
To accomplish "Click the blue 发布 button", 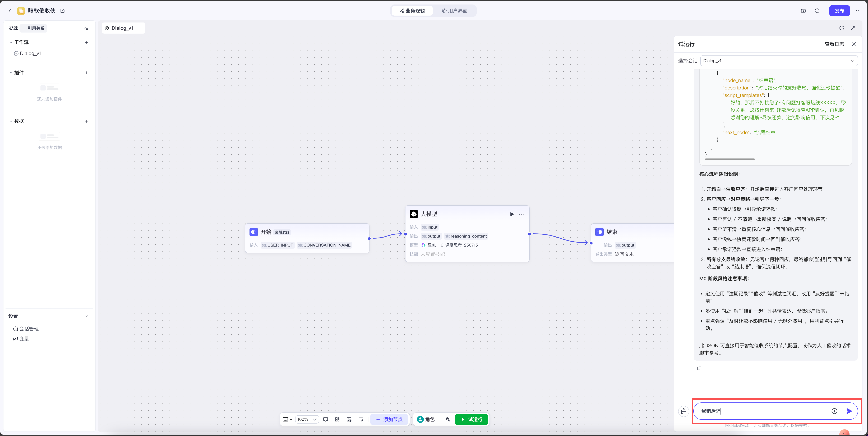I will point(839,11).
